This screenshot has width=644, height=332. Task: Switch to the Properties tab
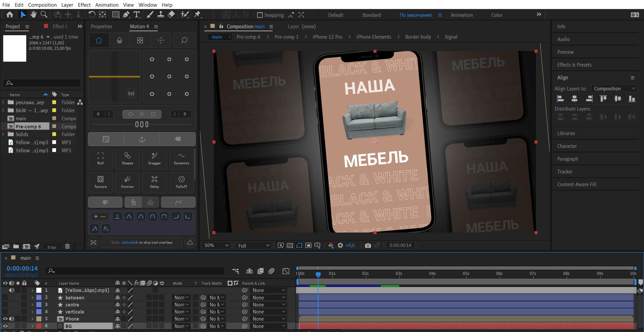101,27
